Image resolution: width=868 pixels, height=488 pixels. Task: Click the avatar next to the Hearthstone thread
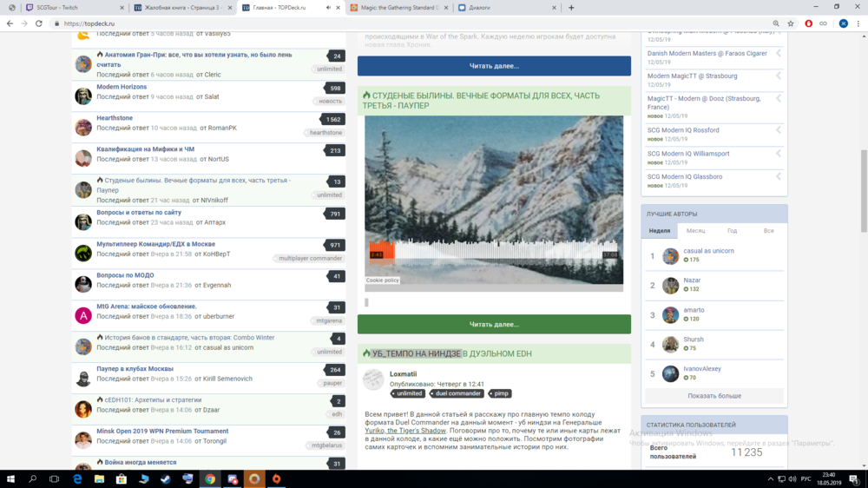[x=83, y=127]
